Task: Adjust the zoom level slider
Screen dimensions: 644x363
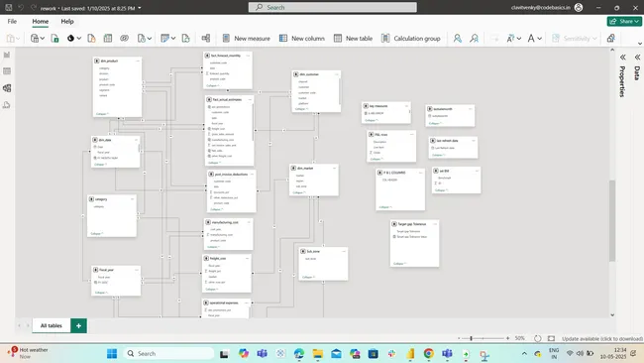Action: 471,338
